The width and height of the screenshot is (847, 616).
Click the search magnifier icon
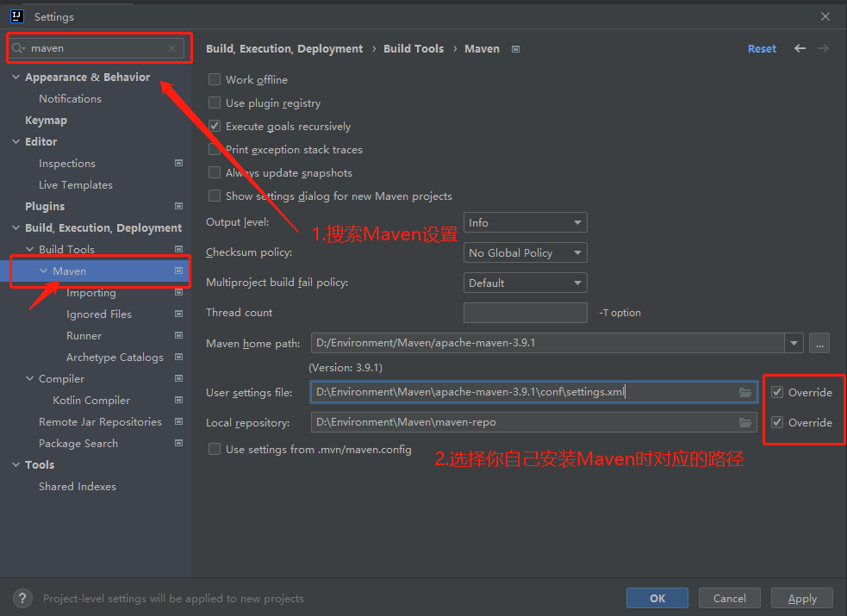click(18, 48)
